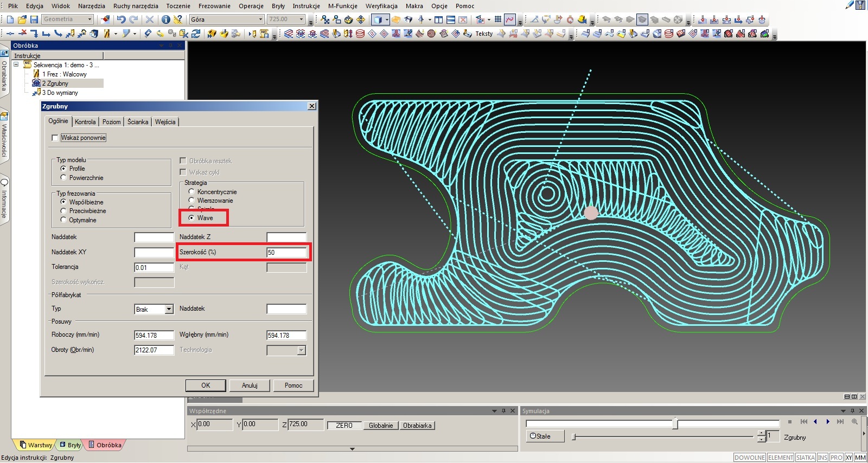Screen dimensions: 868x463
Task: Click the grid display icon
Action: tap(497, 20)
